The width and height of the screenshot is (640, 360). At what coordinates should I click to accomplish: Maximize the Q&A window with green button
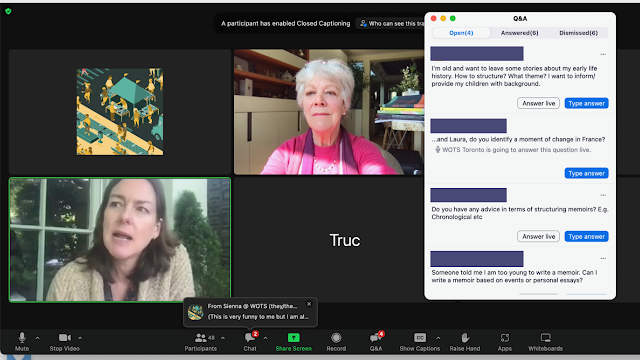point(453,18)
